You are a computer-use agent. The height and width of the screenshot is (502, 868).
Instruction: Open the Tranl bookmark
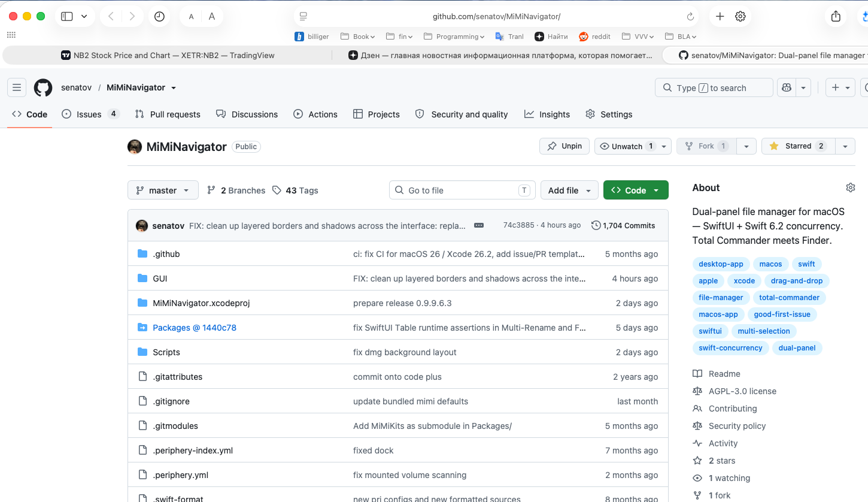(509, 37)
